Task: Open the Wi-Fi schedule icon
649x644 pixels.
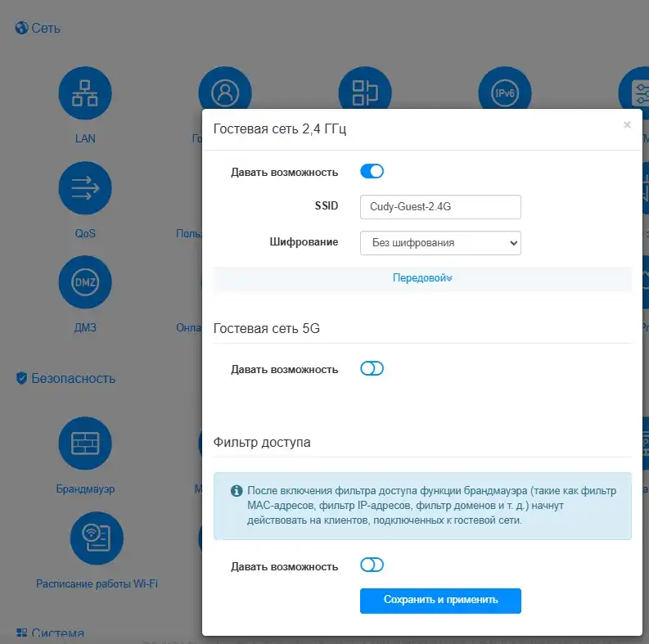Action: [97, 538]
